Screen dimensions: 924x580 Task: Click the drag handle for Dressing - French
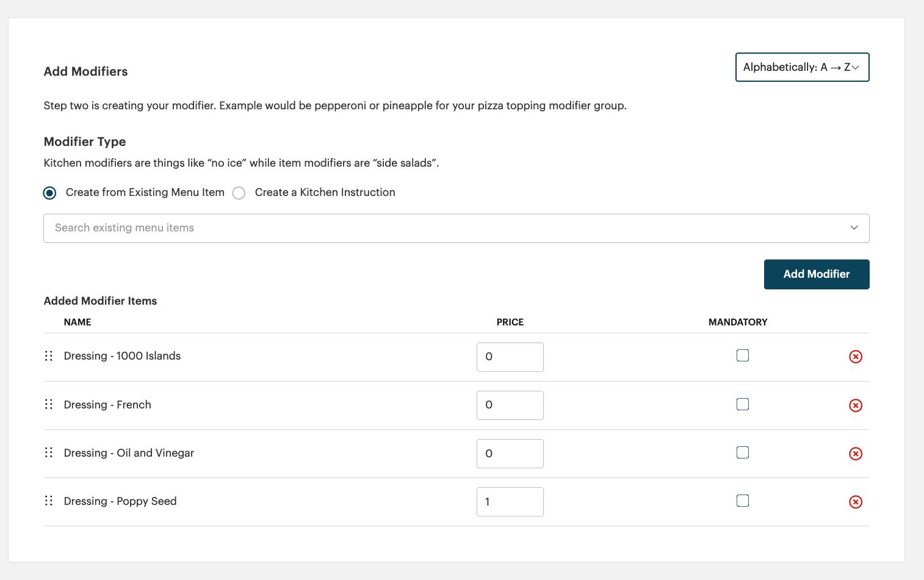pos(49,404)
